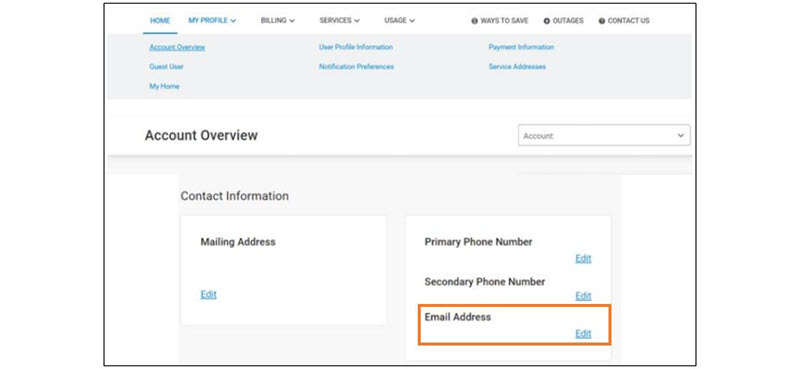Go to the Home tab

tap(160, 21)
